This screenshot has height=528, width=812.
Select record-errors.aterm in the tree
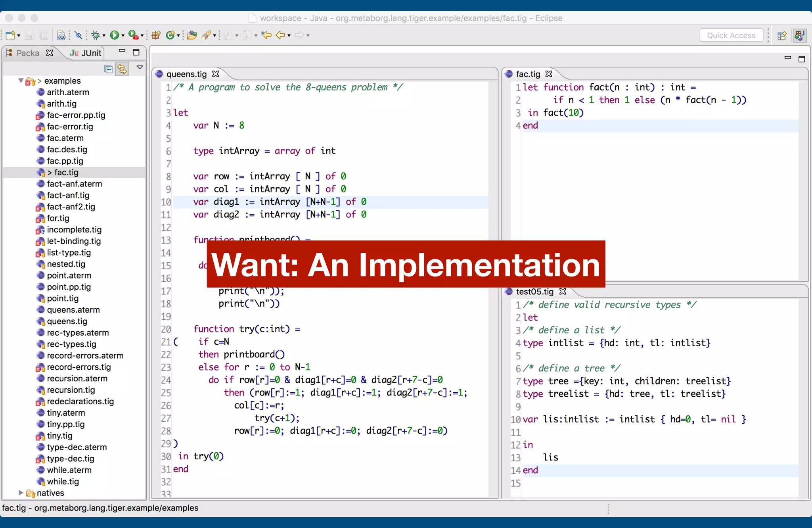tap(85, 356)
